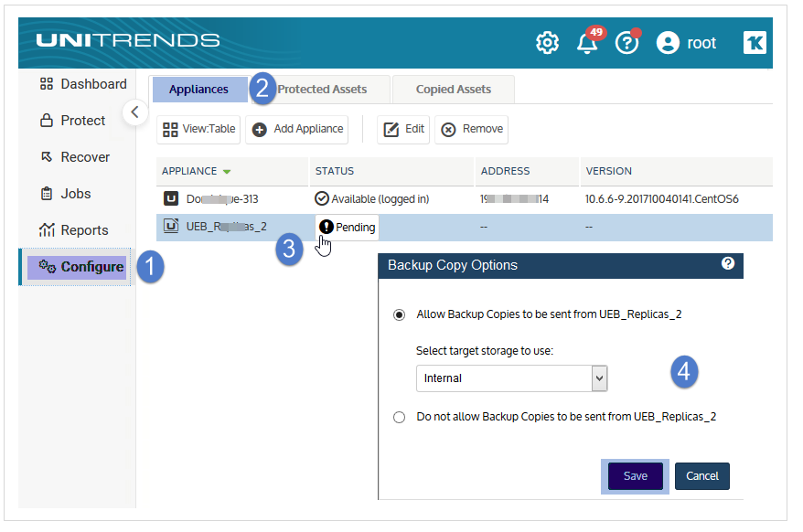Open the help question mark in header
Viewport: 803px width, 532px height.
(626, 42)
